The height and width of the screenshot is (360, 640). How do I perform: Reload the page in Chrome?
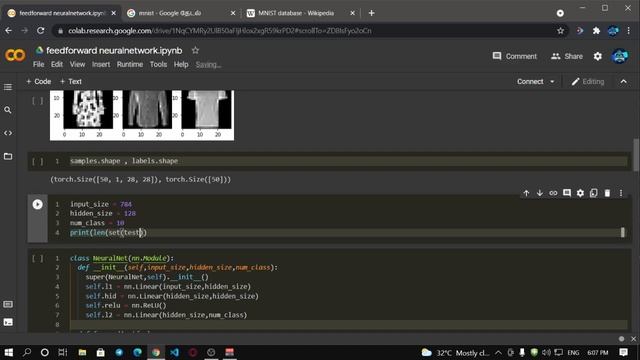click(40, 31)
